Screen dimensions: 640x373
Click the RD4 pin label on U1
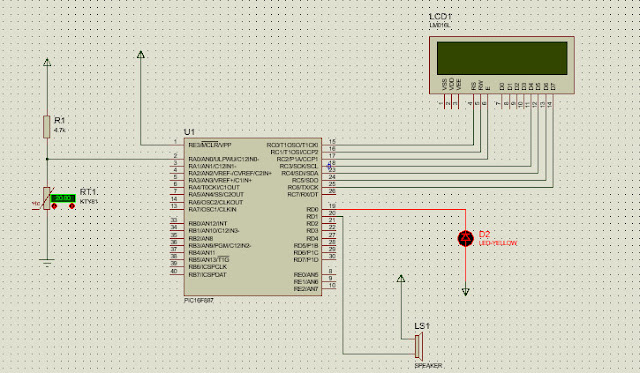pos(312,238)
